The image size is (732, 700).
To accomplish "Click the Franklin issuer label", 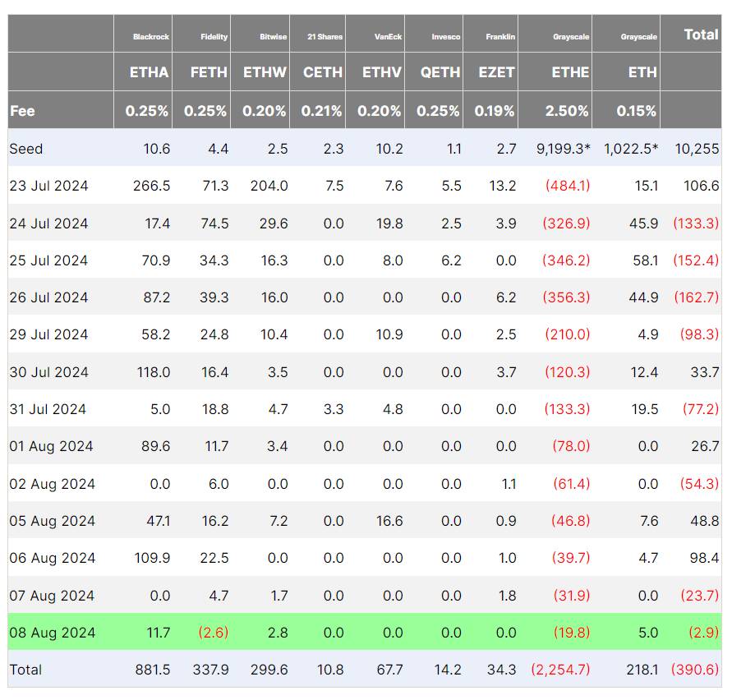I will coord(500,36).
